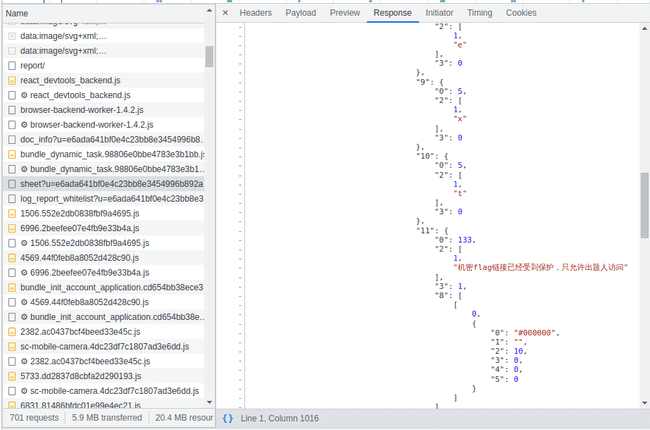This screenshot has height=430, width=650.
Task: Click the '20.4 MB resour' status text
Action: pyautogui.click(x=184, y=418)
